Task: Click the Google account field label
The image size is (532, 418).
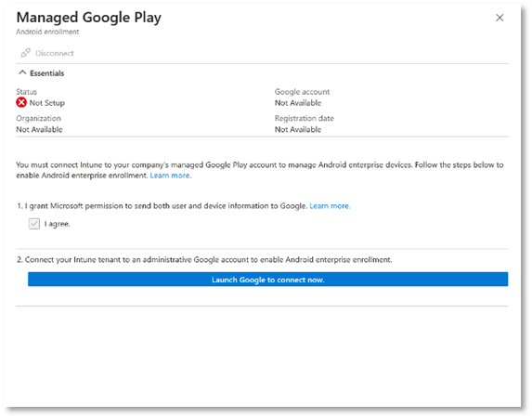Action: click(302, 92)
